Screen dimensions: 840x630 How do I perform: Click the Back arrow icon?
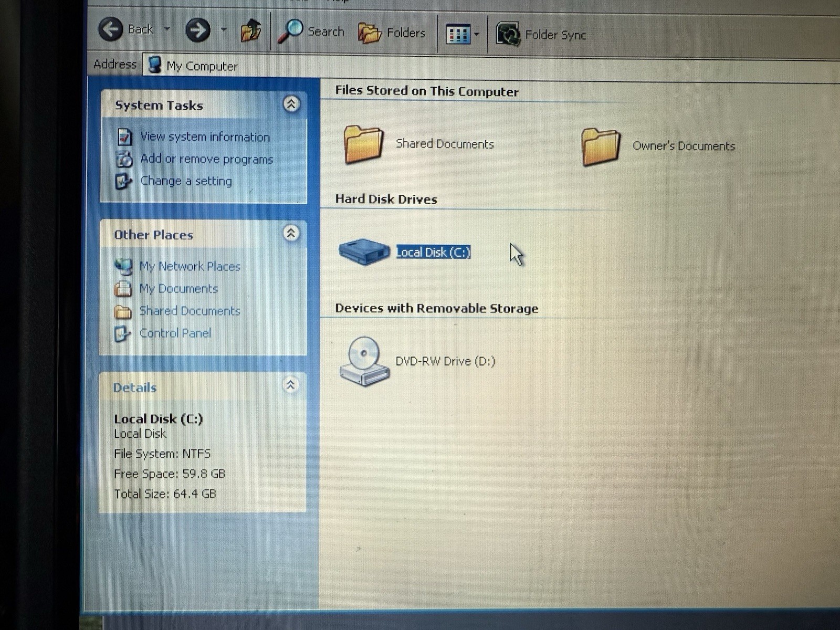tap(111, 29)
